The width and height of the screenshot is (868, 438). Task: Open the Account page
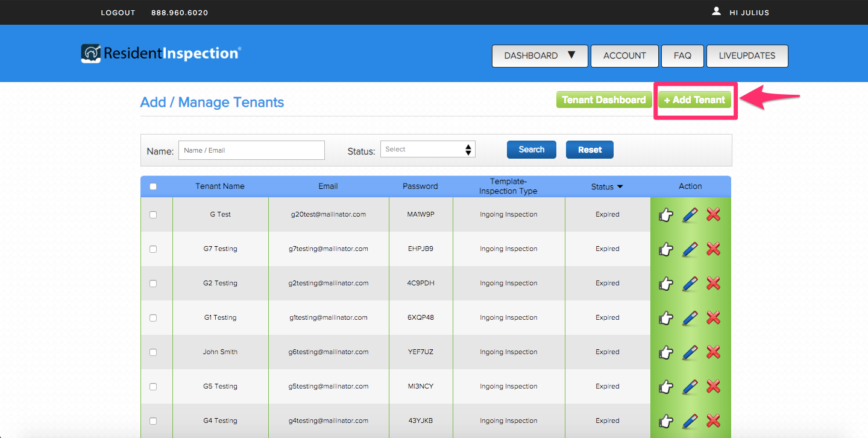click(624, 56)
